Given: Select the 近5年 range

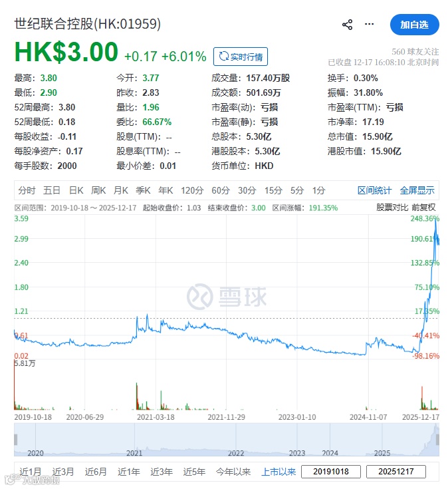Looking at the screenshot, I should [x=194, y=472].
